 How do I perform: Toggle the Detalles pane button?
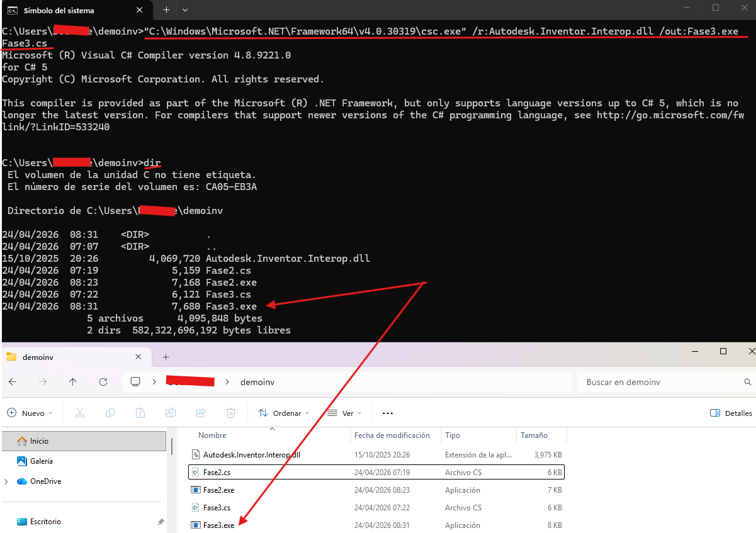pyautogui.click(x=731, y=413)
